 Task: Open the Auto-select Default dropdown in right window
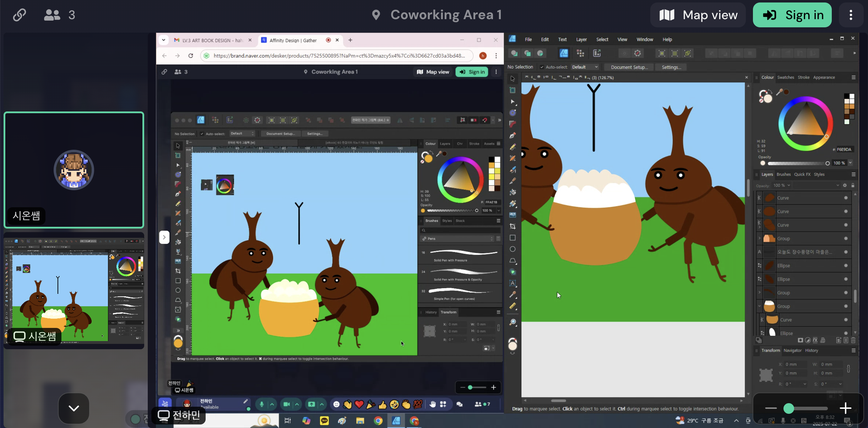pyautogui.click(x=585, y=67)
